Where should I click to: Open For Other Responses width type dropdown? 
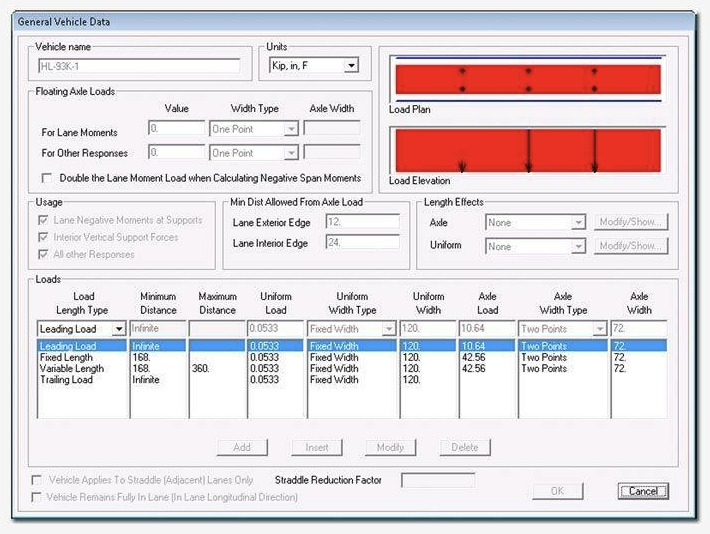pos(291,153)
